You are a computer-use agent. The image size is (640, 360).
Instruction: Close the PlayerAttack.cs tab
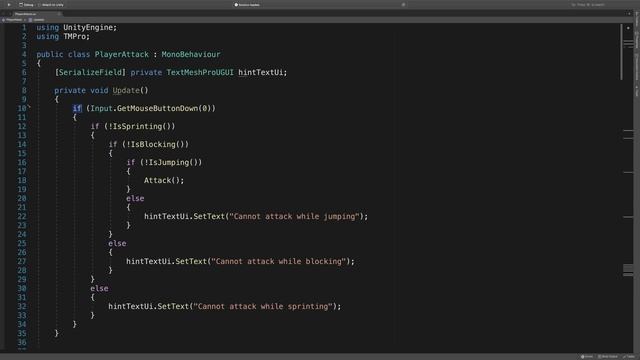59,14
